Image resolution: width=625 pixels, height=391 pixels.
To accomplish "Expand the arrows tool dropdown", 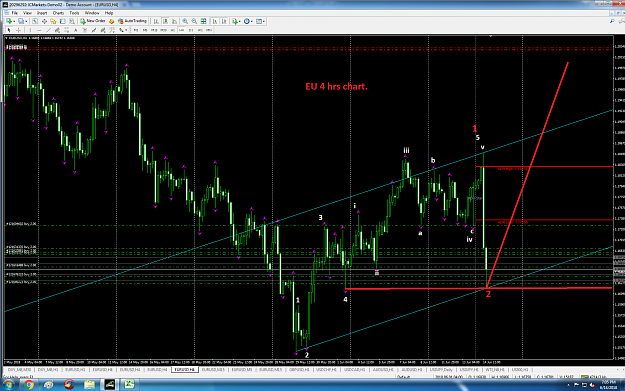I will pos(126,30).
